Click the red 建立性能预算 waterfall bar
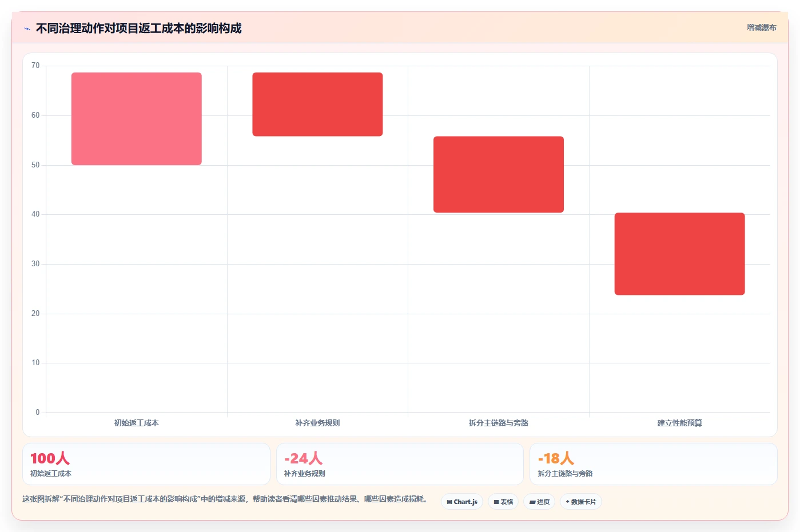The height and width of the screenshot is (532, 800). (679, 254)
